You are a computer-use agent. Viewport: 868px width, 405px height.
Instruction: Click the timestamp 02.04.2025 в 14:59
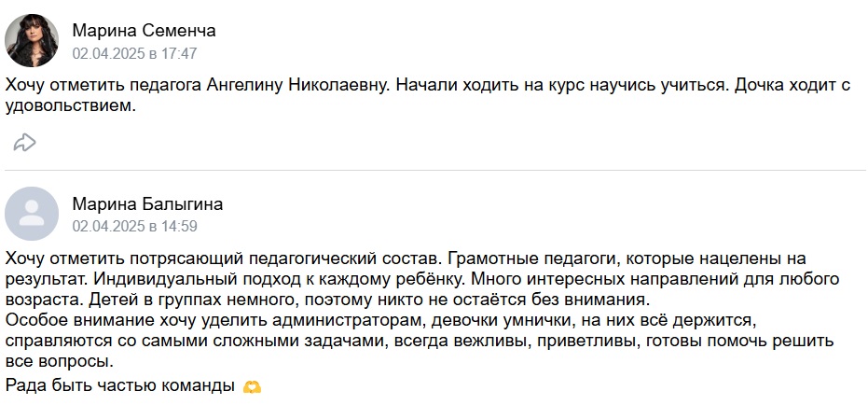tap(134, 227)
